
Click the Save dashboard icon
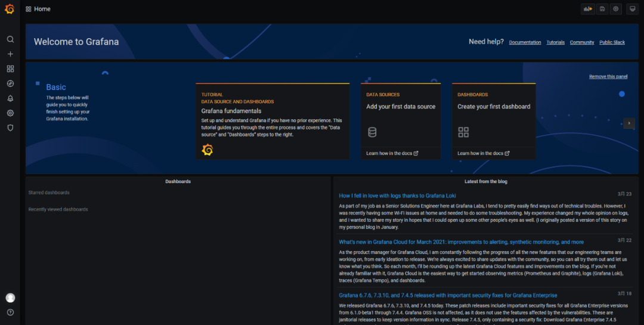pyautogui.click(x=602, y=8)
